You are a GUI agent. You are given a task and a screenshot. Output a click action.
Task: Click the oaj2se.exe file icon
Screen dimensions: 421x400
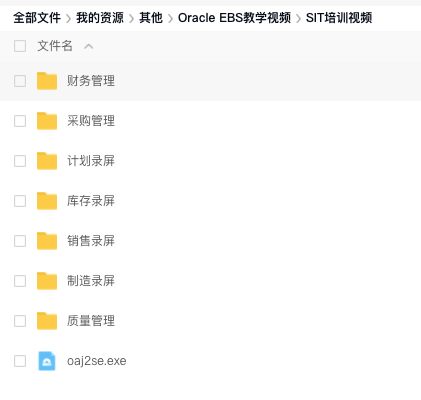pyautogui.click(x=47, y=361)
